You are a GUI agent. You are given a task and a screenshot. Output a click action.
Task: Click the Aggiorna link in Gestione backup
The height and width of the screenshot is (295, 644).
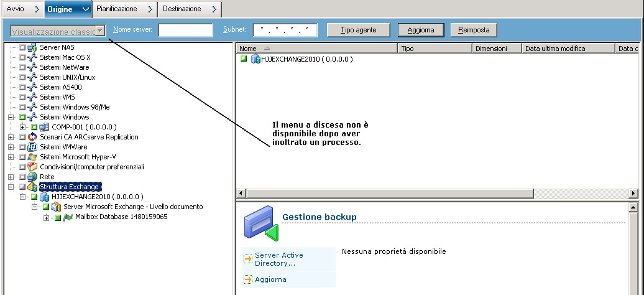click(x=270, y=280)
